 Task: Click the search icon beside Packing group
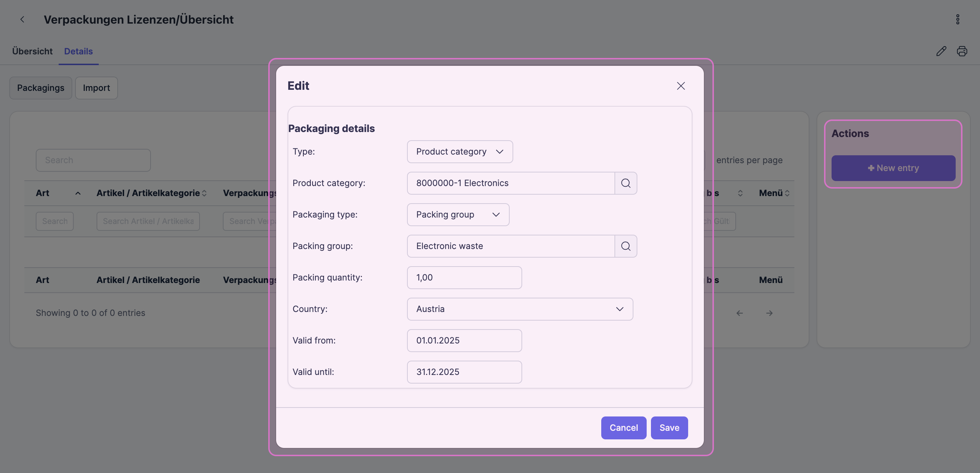[x=626, y=246]
